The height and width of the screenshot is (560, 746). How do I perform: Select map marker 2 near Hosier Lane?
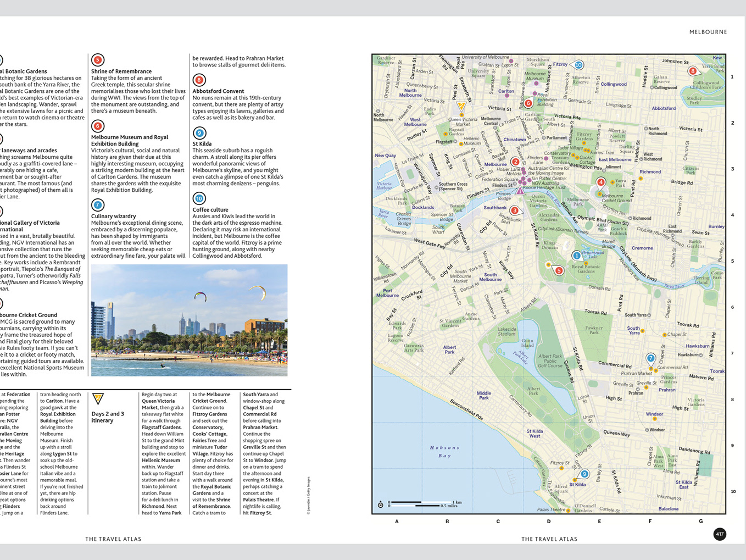[x=515, y=162]
